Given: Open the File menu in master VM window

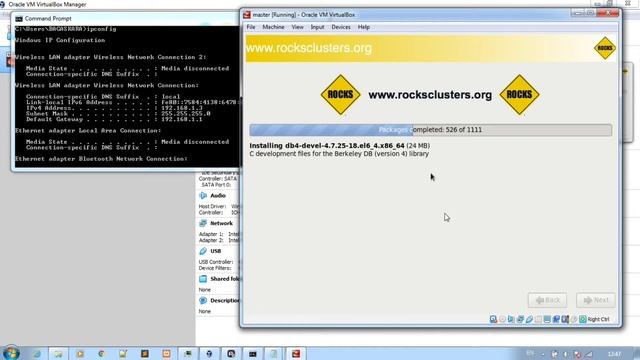Looking at the screenshot, I should point(251,27).
